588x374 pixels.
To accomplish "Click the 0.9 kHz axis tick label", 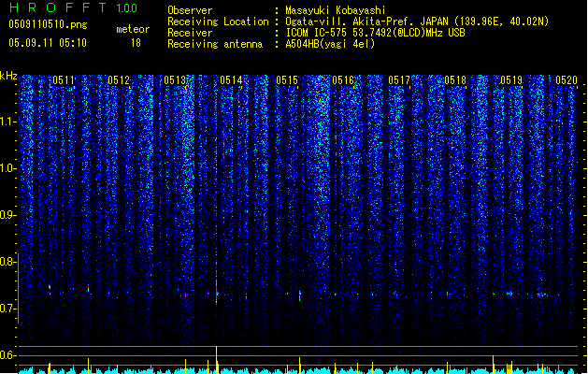I will pos(8,215).
